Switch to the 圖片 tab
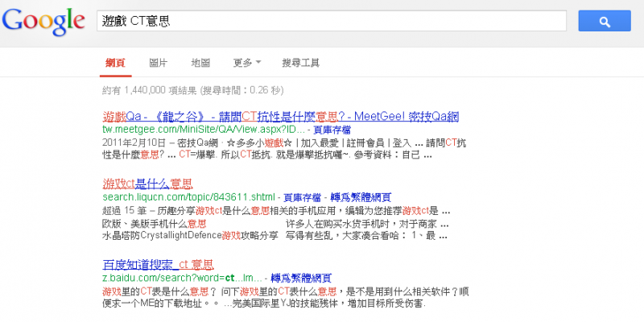This screenshot has width=644, height=322. [x=159, y=63]
